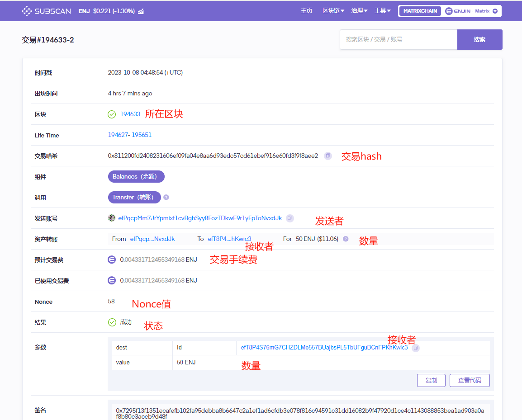Click the Subscan logo in header
522x420 pixels.
46,11
